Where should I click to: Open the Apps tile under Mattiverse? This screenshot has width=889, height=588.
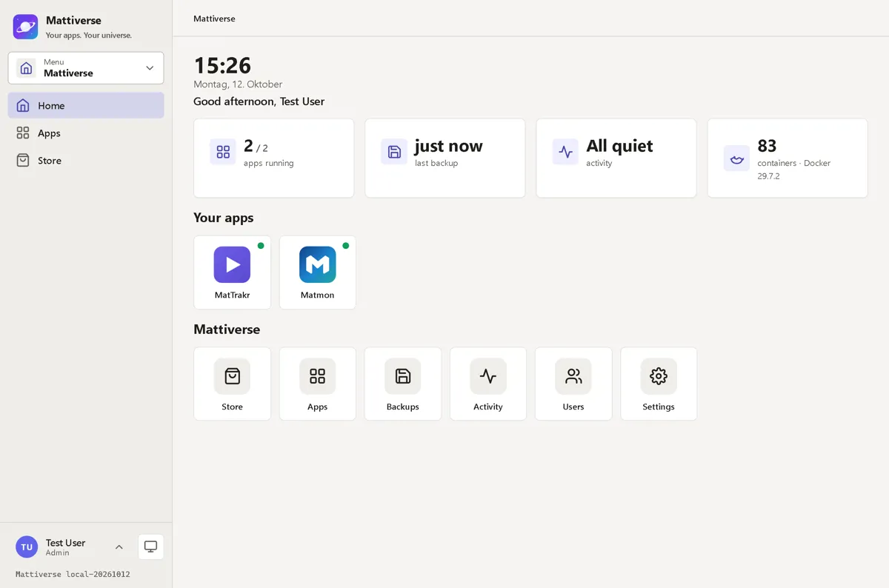coord(318,384)
